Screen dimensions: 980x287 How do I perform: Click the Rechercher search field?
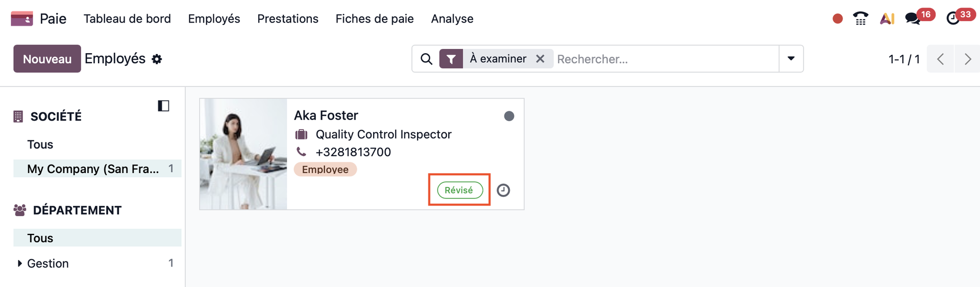(x=664, y=59)
